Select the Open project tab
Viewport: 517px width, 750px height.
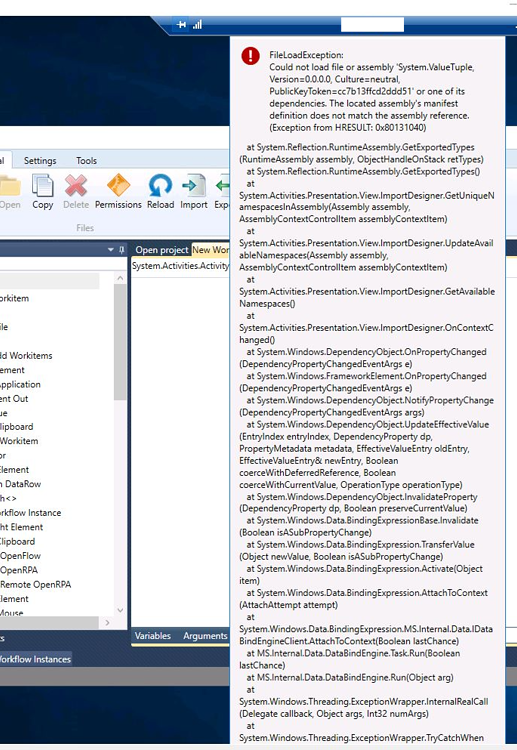162,250
